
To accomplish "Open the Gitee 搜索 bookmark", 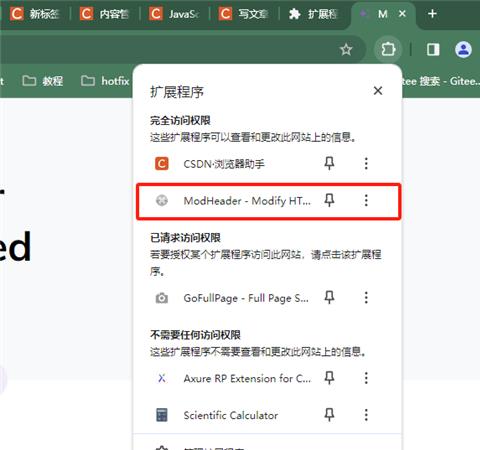I will point(441,81).
